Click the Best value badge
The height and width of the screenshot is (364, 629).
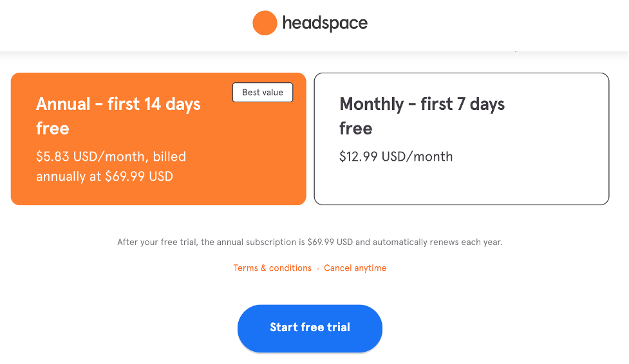point(263,92)
